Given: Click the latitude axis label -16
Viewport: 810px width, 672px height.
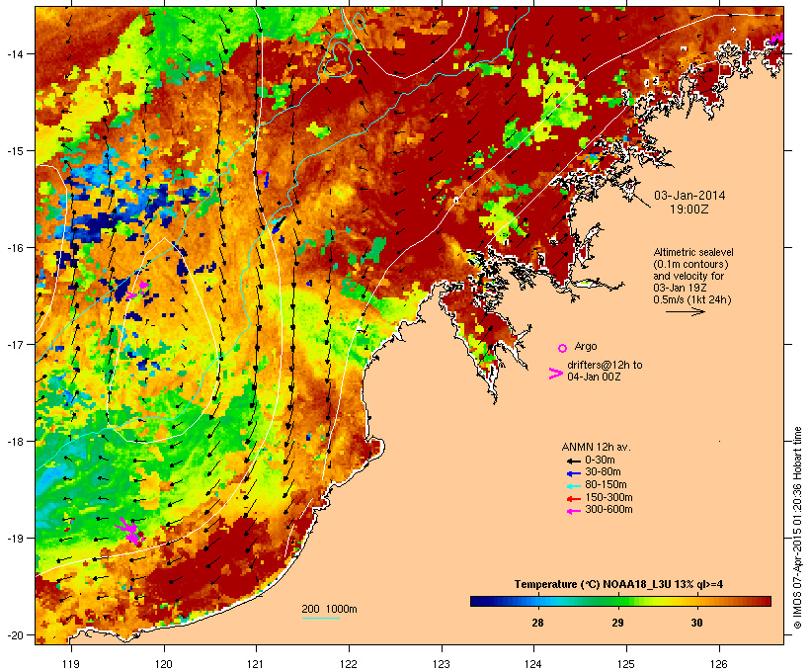Looking at the screenshot, I should coord(14,248).
